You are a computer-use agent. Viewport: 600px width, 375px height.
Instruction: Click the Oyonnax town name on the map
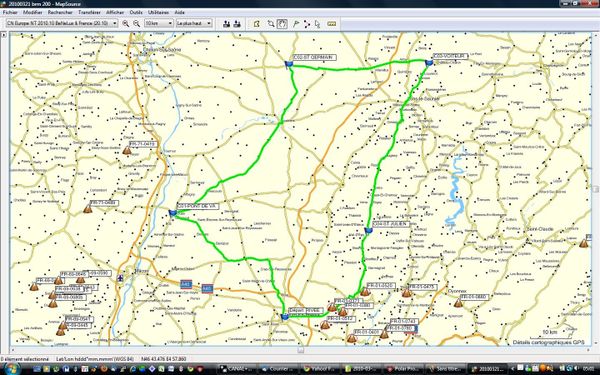(x=457, y=291)
